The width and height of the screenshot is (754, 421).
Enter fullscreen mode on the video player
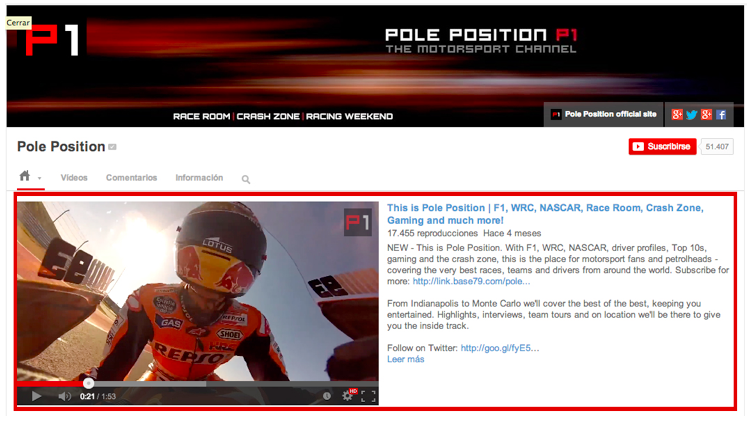(x=368, y=396)
